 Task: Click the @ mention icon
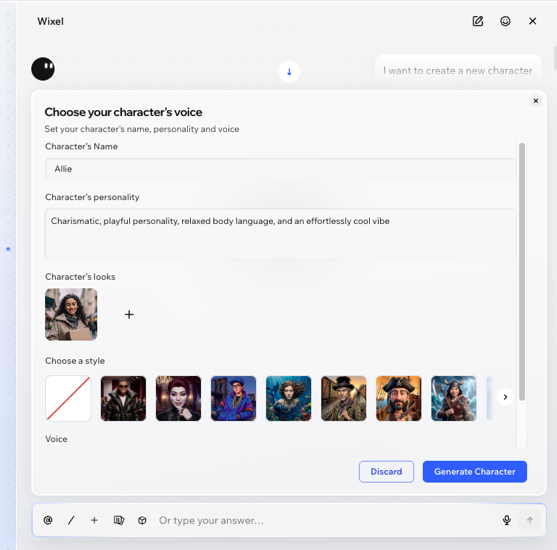tap(48, 520)
